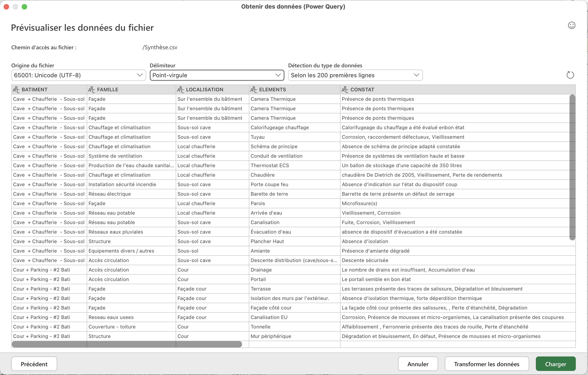This screenshot has width=588, height=375.
Task: Click the text type icon on BATIMENT column
Action: click(16, 90)
